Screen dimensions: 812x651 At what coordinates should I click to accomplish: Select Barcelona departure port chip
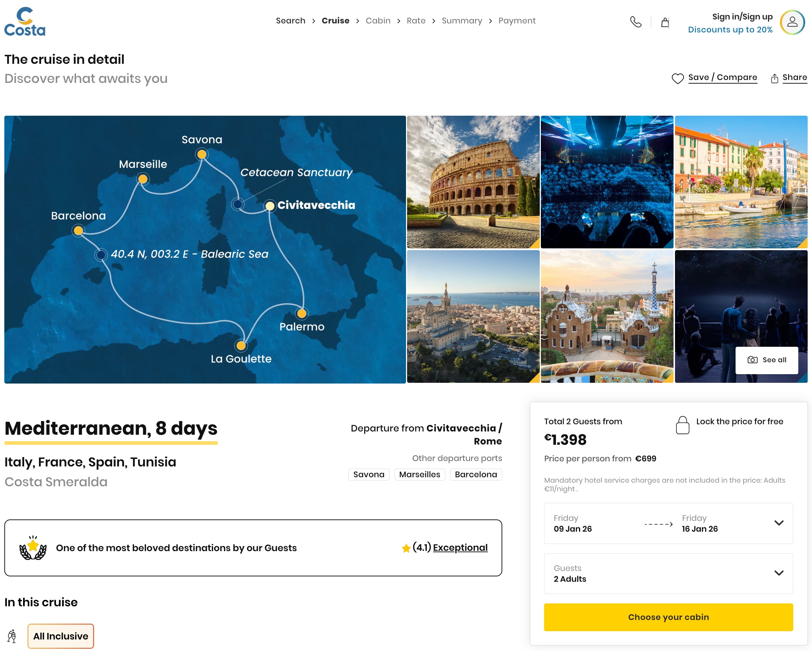click(476, 474)
